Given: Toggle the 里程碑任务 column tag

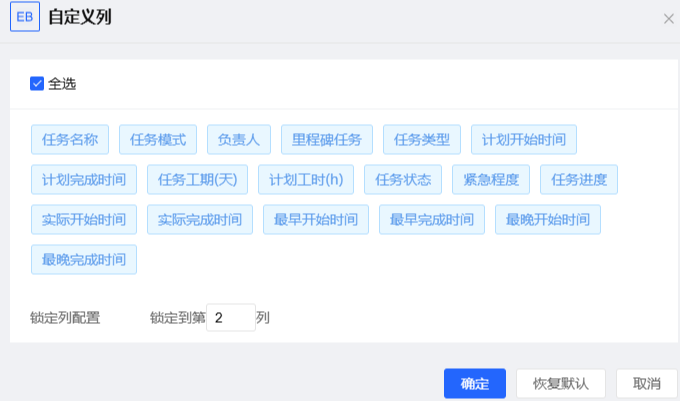Looking at the screenshot, I should tap(327, 140).
